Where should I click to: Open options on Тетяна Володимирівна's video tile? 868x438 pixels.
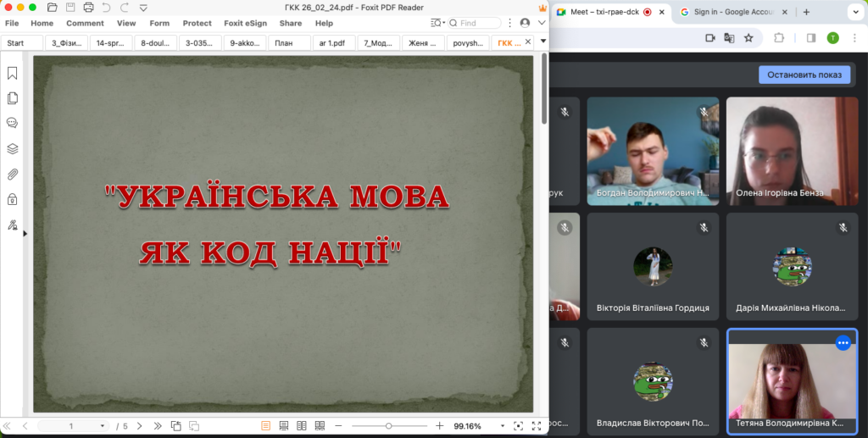843,343
